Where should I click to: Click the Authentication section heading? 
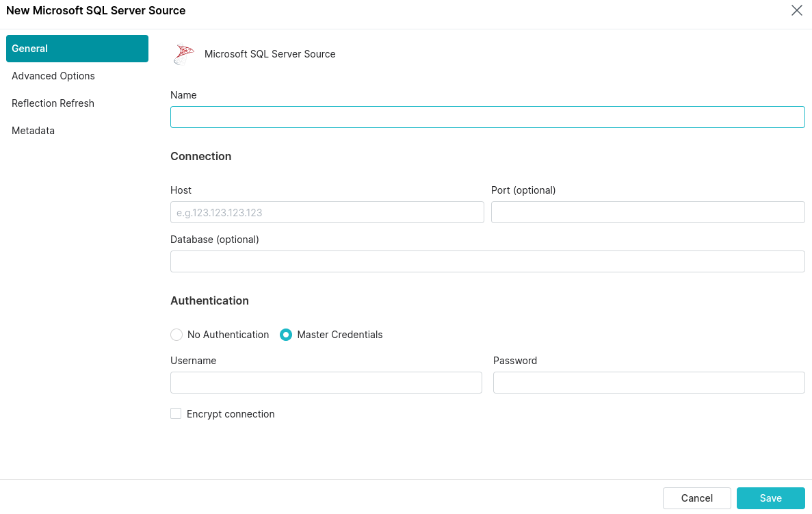click(x=209, y=300)
